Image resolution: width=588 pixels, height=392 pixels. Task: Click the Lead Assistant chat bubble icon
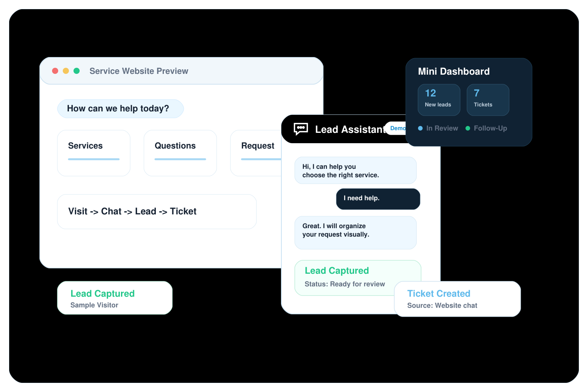click(x=301, y=129)
